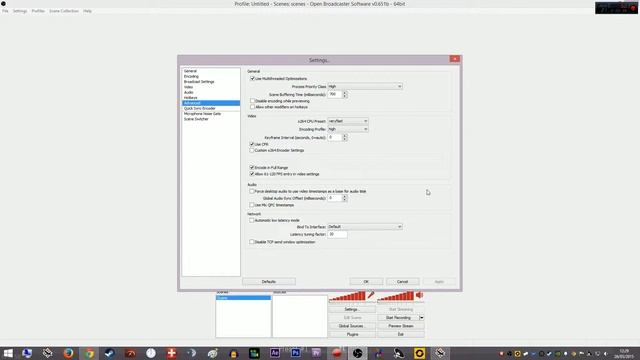
Task: Enable Automatic low latency mode
Action: 252,220
